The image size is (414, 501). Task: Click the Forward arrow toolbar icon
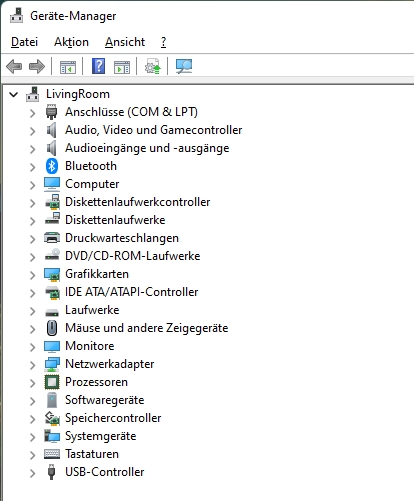(x=37, y=66)
